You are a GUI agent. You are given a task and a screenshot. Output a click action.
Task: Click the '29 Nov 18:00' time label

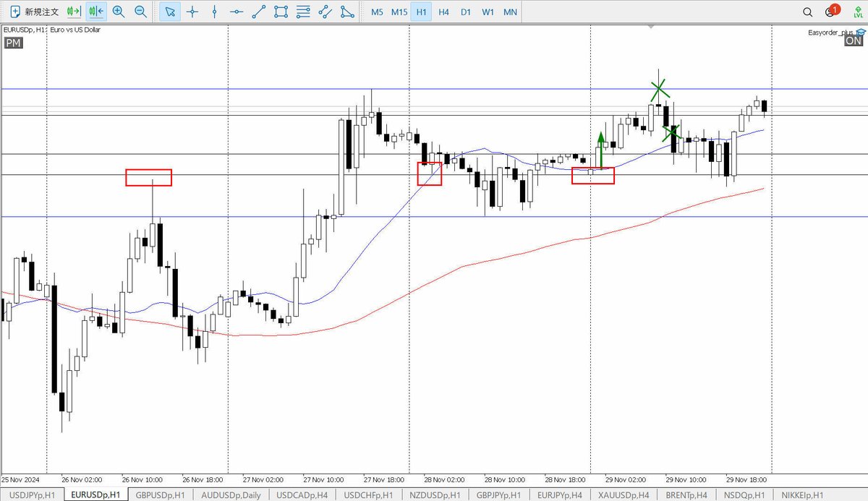pos(747,479)
